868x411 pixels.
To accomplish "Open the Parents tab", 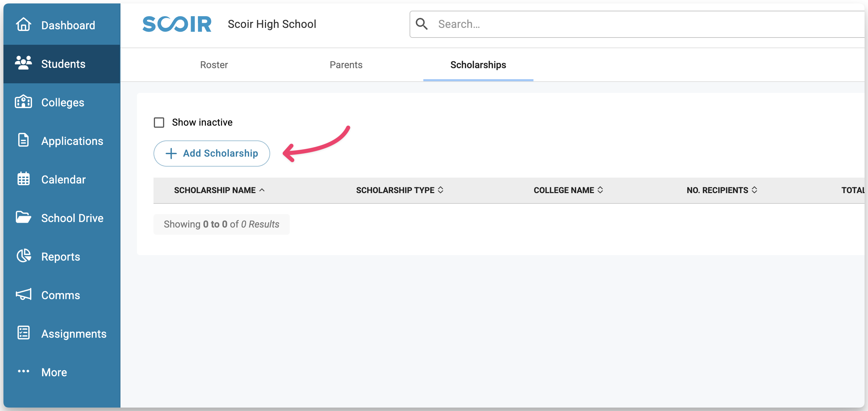I will 346,65.
